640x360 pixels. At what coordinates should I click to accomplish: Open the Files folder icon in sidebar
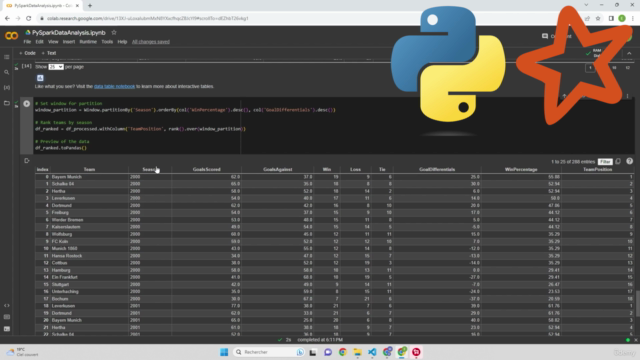tap(7, 103)
